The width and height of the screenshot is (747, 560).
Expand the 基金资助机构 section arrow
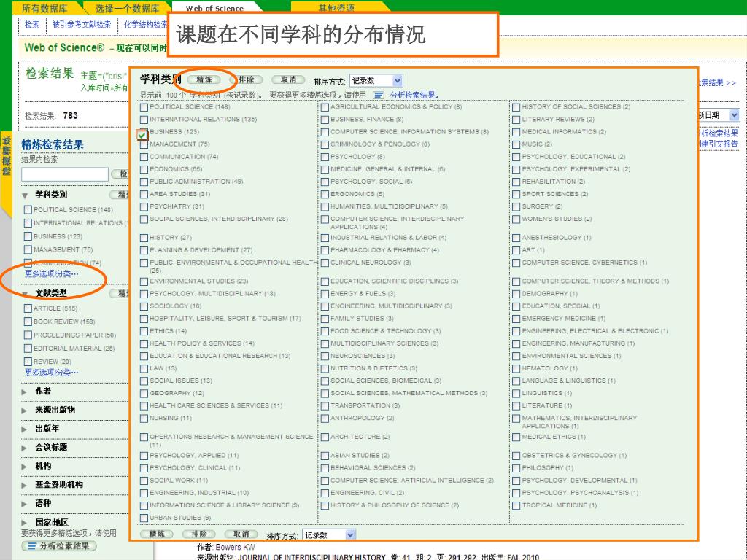26,485
